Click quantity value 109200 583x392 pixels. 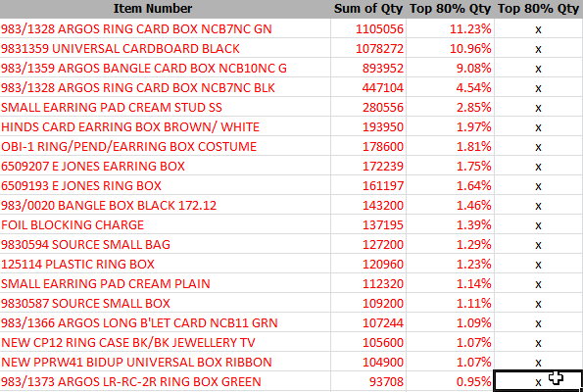coord(382,304)
